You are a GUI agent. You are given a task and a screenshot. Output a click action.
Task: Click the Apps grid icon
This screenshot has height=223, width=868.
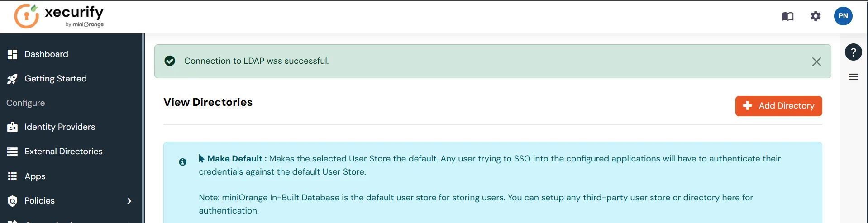12,176
